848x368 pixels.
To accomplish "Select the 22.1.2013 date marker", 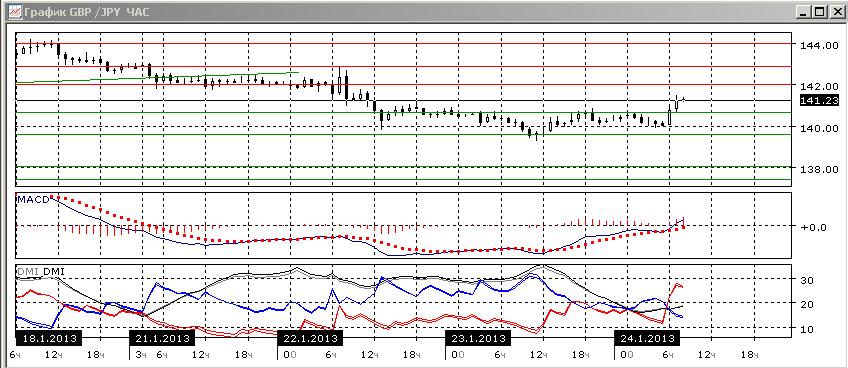I will [310, 339].
